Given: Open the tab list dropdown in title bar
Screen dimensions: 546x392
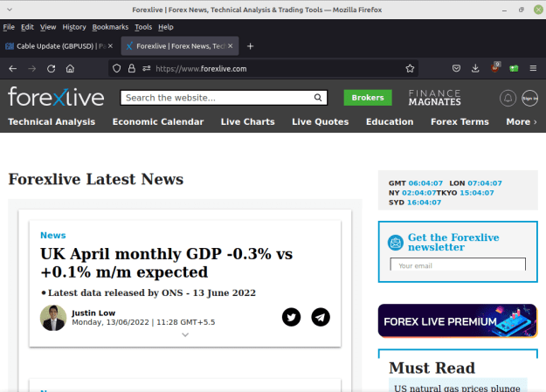Looking at the screenshot, I should tap(10, 10).
